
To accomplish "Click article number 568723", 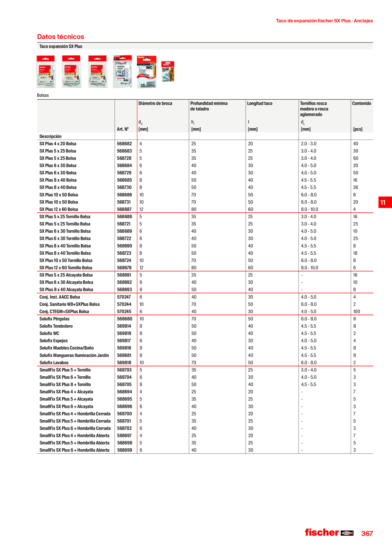I will pyautogui.click(x=124, y=253).
